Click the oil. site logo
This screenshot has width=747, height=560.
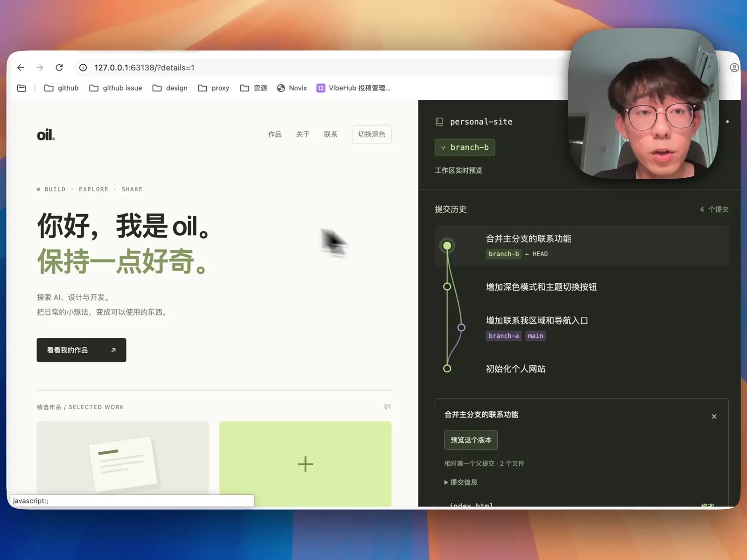pyautogui.click(x=46, y=135)
